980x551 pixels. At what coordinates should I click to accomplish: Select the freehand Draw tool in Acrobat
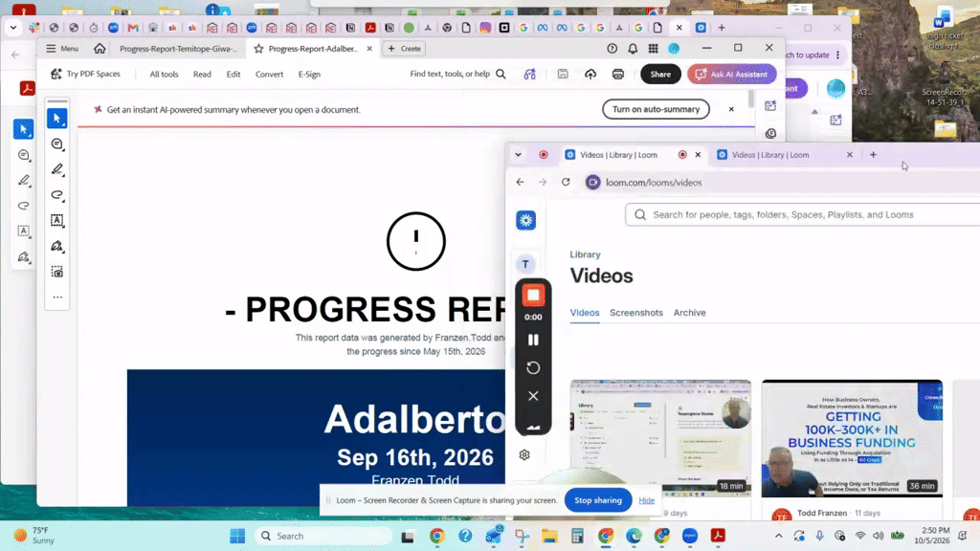[57, 195]
